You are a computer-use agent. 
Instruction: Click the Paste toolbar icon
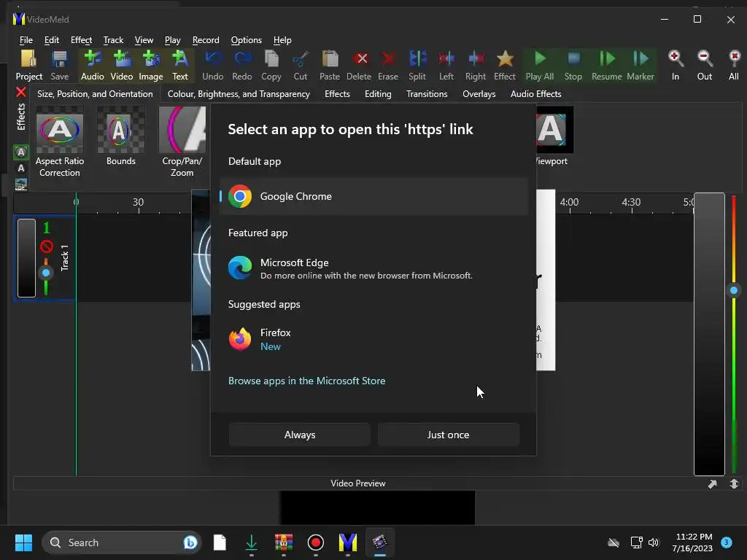pos(330,65)
